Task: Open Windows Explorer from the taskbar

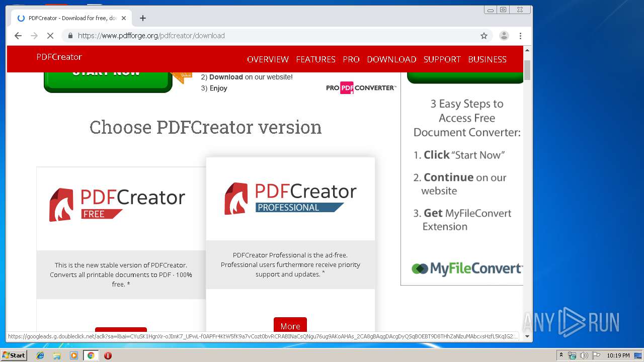Action: tap(57, 355)
